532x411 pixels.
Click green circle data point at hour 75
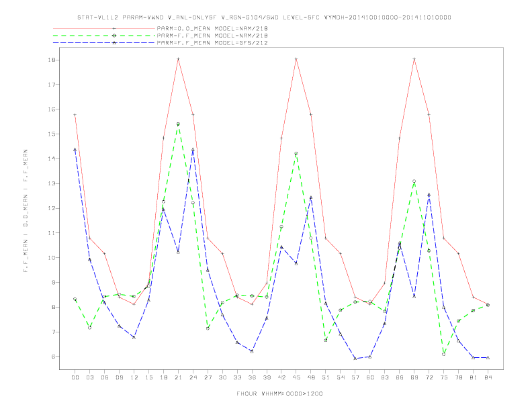pyautogui.click(x=443, y=354)
